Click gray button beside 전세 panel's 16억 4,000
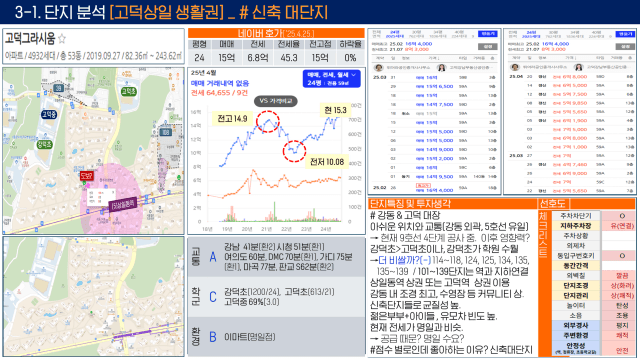 625,47
